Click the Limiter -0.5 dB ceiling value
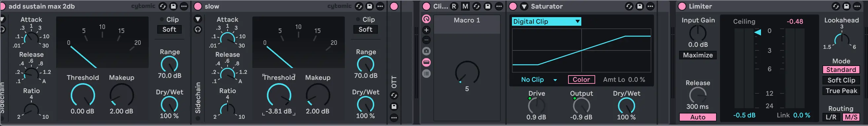This screenshot has height=126, width=868. pos(744,115)
